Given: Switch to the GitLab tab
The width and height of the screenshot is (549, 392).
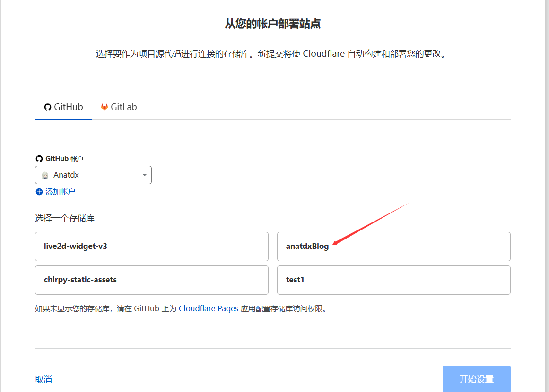Looking at the screenshot, I should pyautogui.click(x=119, y=107).
